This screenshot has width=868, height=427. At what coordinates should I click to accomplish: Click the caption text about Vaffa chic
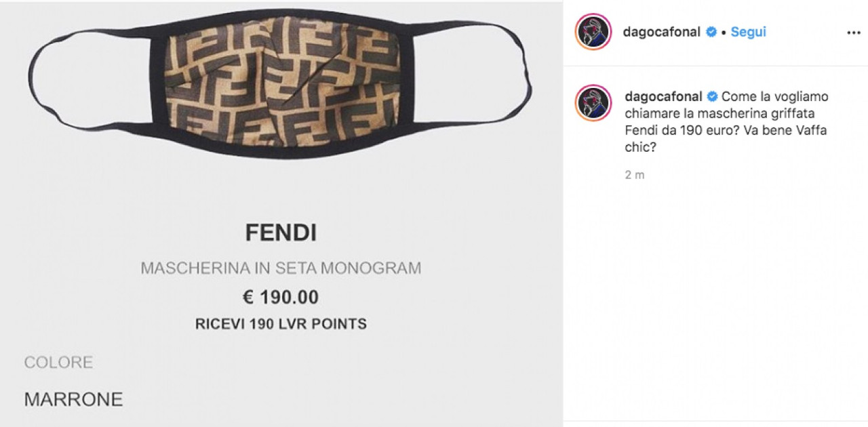coord(726,122)
